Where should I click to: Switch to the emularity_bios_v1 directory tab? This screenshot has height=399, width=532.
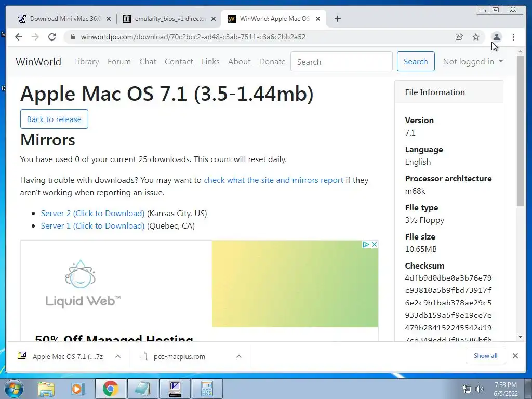click(168, 19)
